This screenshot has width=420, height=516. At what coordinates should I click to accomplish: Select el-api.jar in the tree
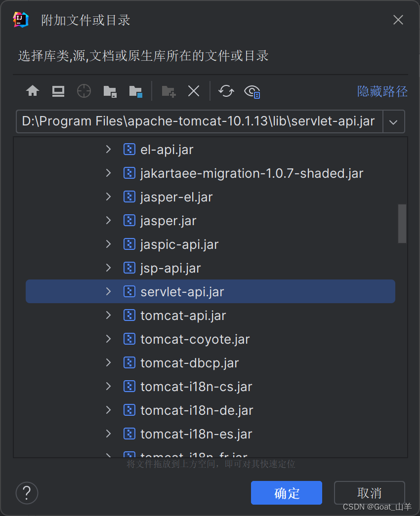tap(167, 150)
